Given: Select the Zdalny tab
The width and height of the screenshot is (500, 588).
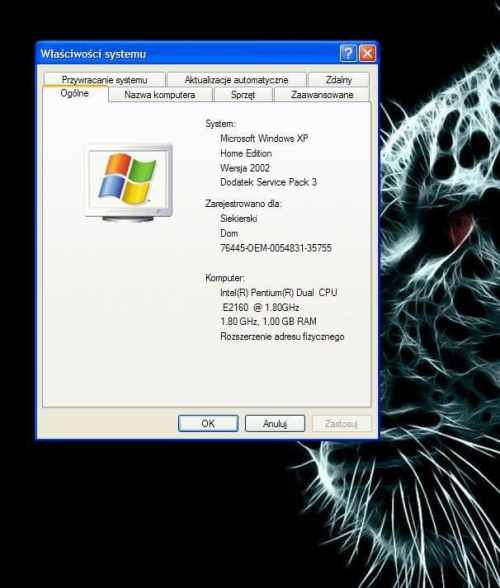Looking at the screenshot, I should (x=339, y=80).
